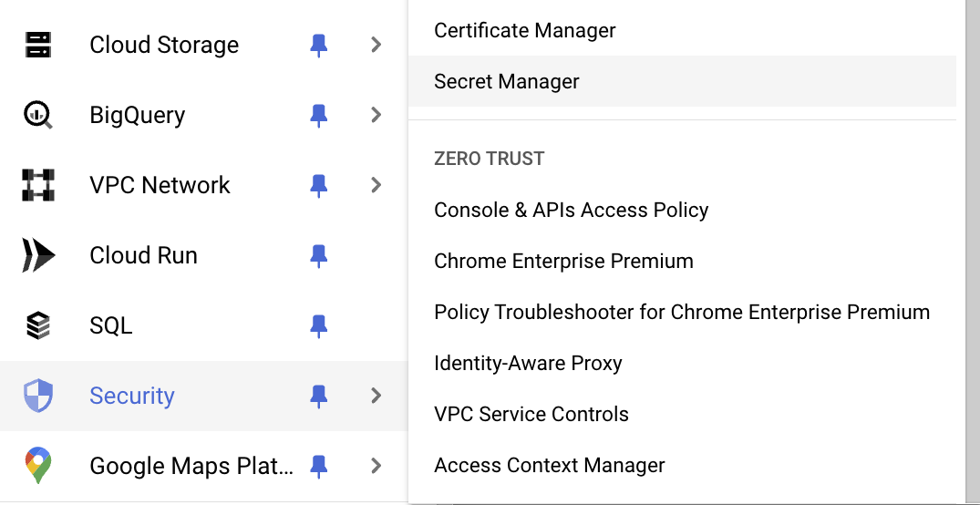Unpin SQL from pinned products
The width and height of the screenshot is (980, 505).
(318, 325)
